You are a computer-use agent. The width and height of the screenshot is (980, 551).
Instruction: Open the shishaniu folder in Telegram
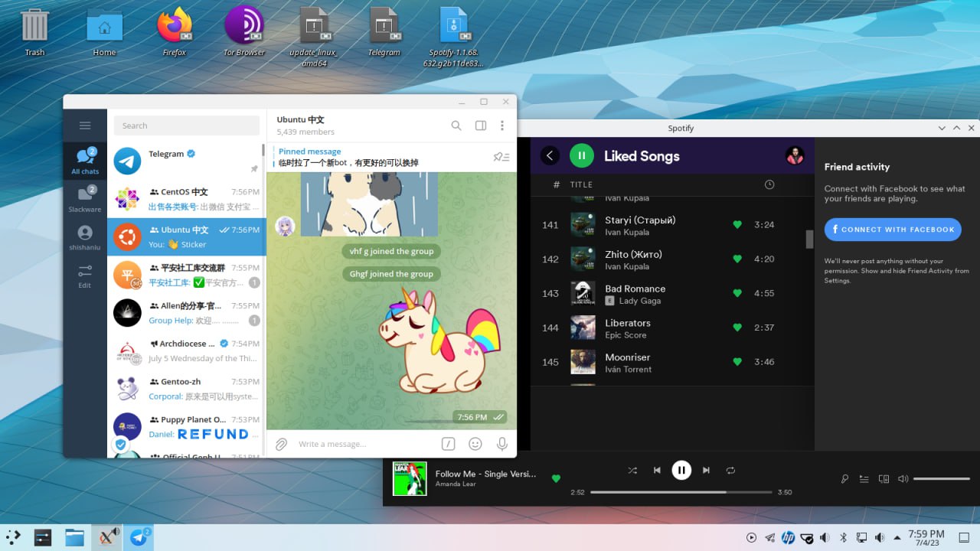pyautogui.click(x=85, y=237)
